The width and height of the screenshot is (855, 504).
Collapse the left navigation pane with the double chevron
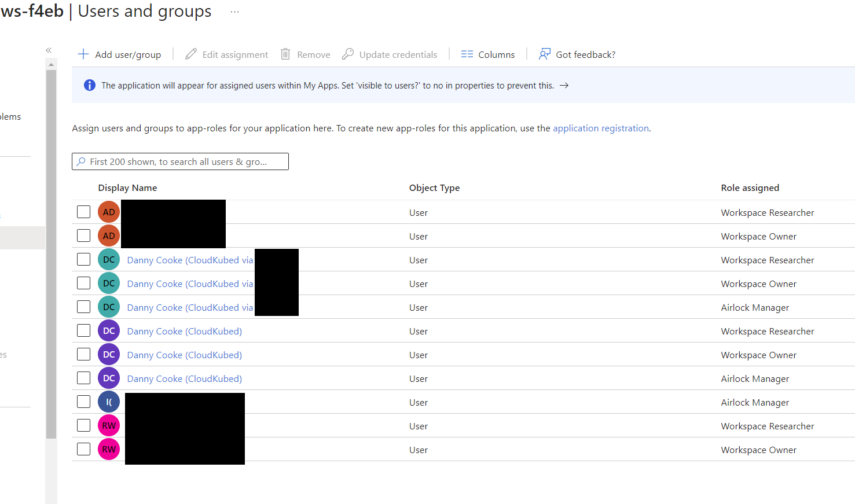[x=49, y=50]
